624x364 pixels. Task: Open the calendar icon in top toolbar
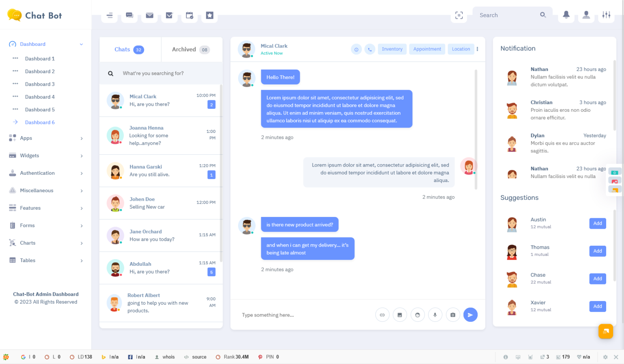pos(189,15)
